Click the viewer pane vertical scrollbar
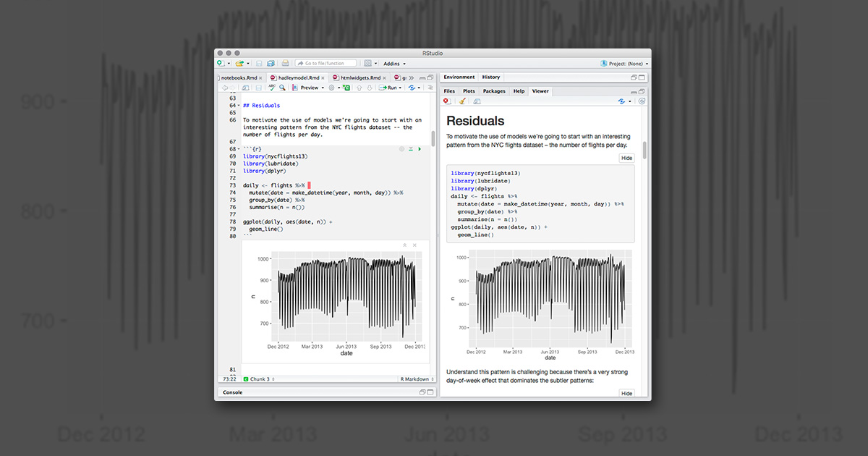The width and height of the screenshot is (868, 456). click(x=644, y=151)
